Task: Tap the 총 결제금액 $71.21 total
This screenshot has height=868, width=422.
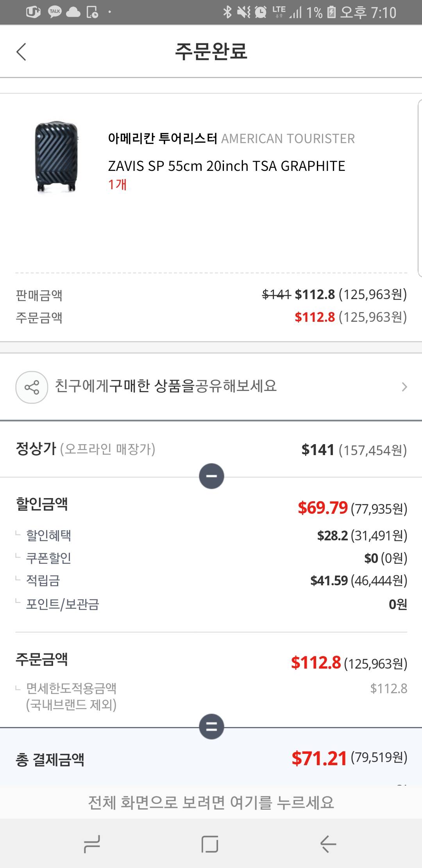Action: pos(318,759)
